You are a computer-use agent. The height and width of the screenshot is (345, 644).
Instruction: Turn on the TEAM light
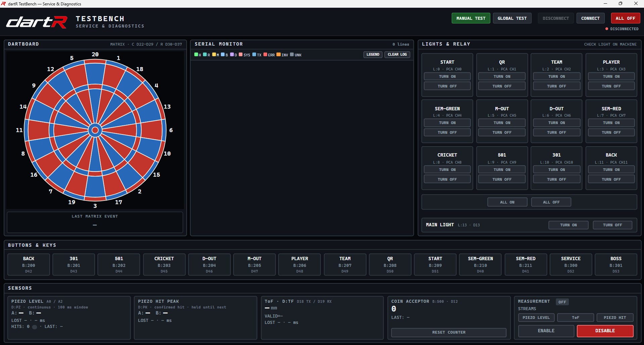pyautogui.click(x=557, y=76)
